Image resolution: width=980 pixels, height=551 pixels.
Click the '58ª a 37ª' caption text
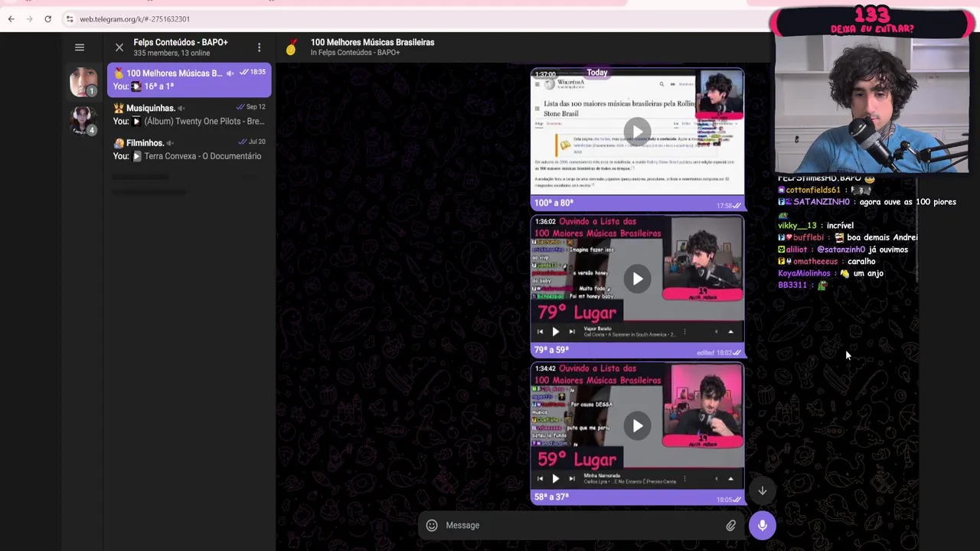551,497
